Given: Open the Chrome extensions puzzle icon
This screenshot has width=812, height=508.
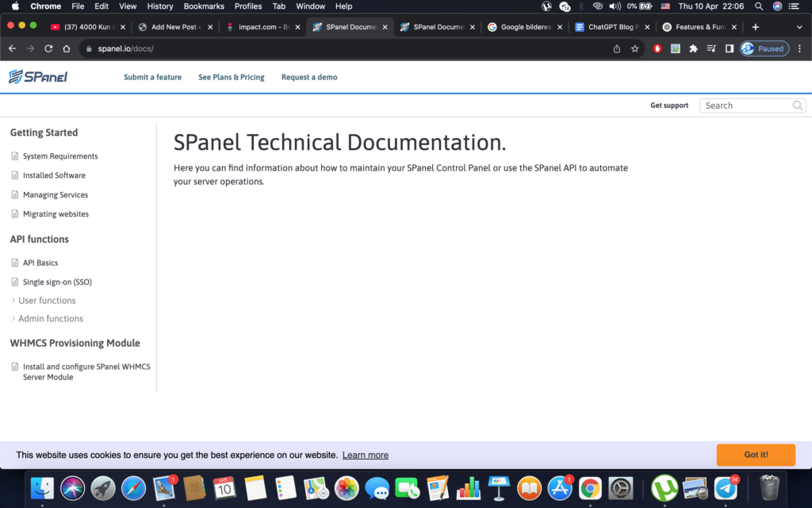Looking at the screenshot, I should click(693, 48).
